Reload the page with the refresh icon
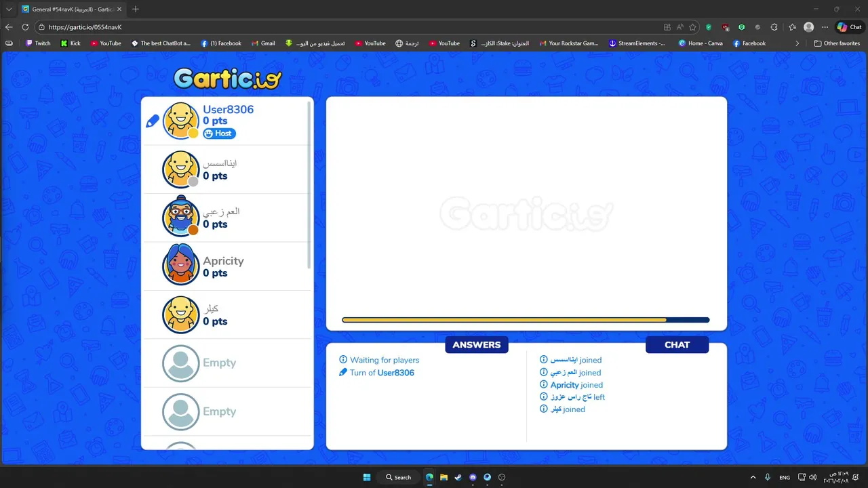The width and height of the screenshot is (868, 488). (x=25, y=27)
